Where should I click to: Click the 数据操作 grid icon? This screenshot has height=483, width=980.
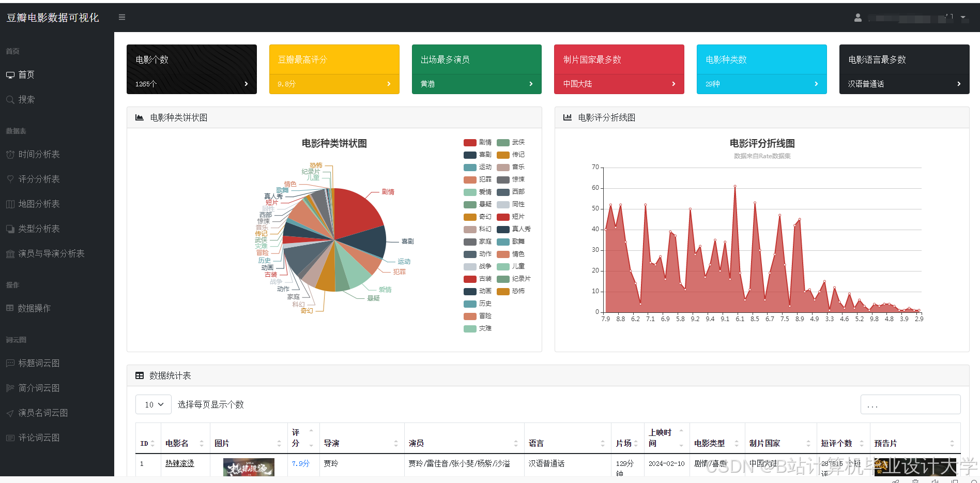[10, 308]
